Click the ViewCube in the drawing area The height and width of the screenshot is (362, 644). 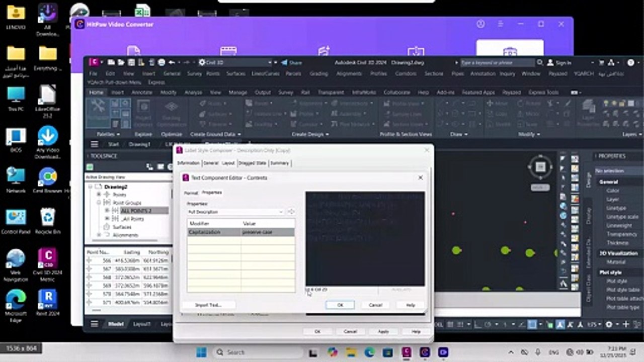[540, 167]
